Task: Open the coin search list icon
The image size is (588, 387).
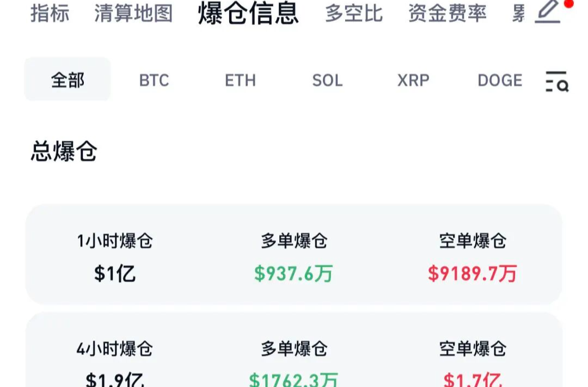Action: (556, 81)
